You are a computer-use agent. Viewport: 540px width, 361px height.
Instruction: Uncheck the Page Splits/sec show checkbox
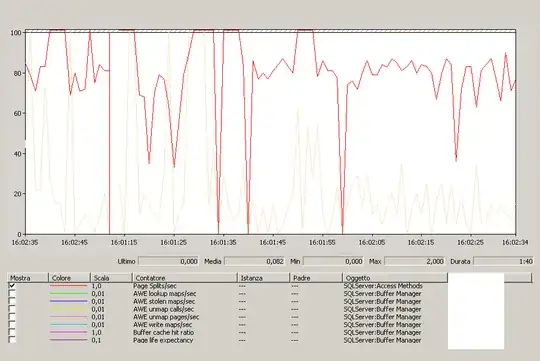[12, 286]
